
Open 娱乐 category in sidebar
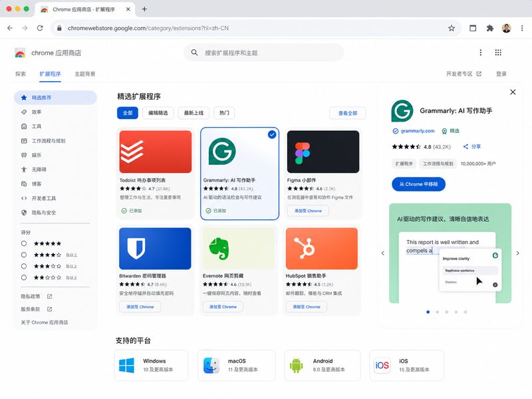[55, 155]
